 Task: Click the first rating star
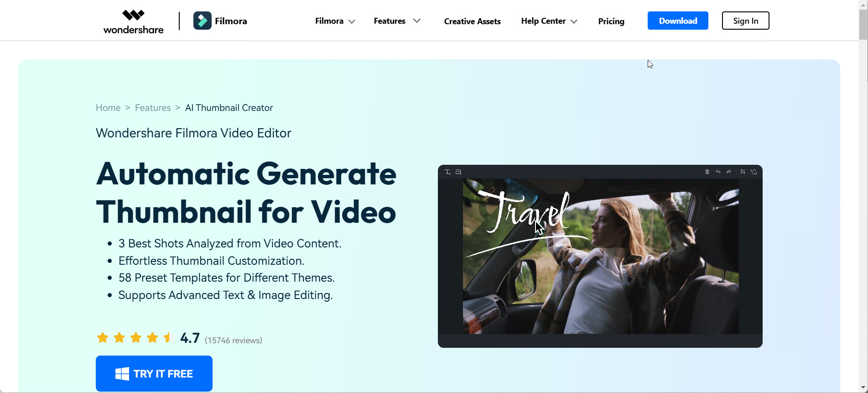tap(103, 338)
